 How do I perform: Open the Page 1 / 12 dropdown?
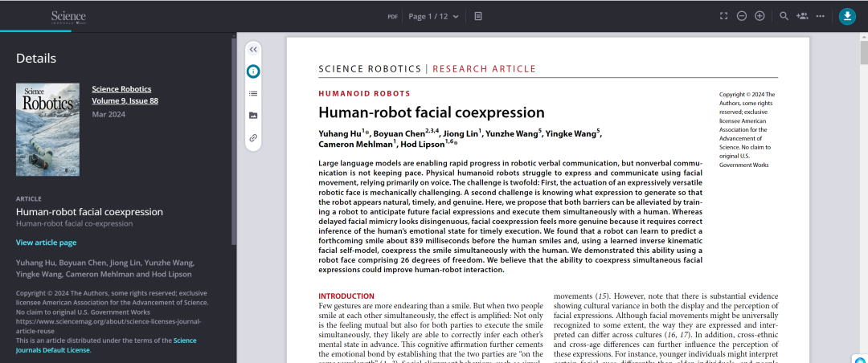click(433, 16)
